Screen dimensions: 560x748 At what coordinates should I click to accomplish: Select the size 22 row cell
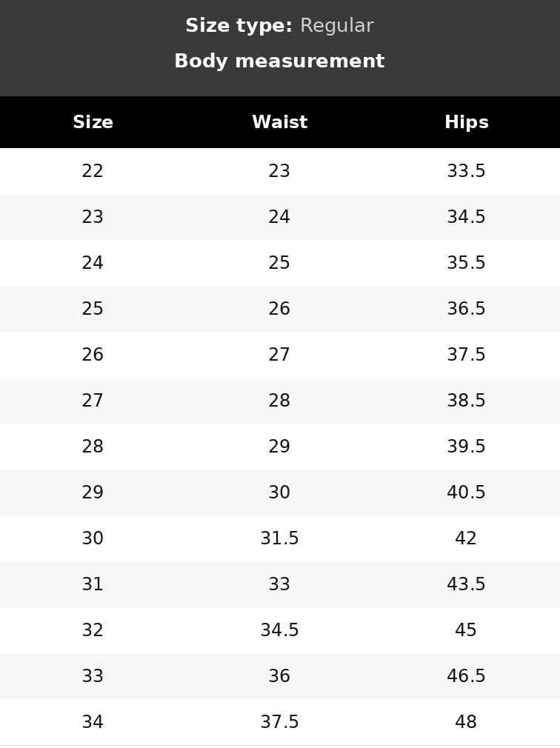[93, 171]
